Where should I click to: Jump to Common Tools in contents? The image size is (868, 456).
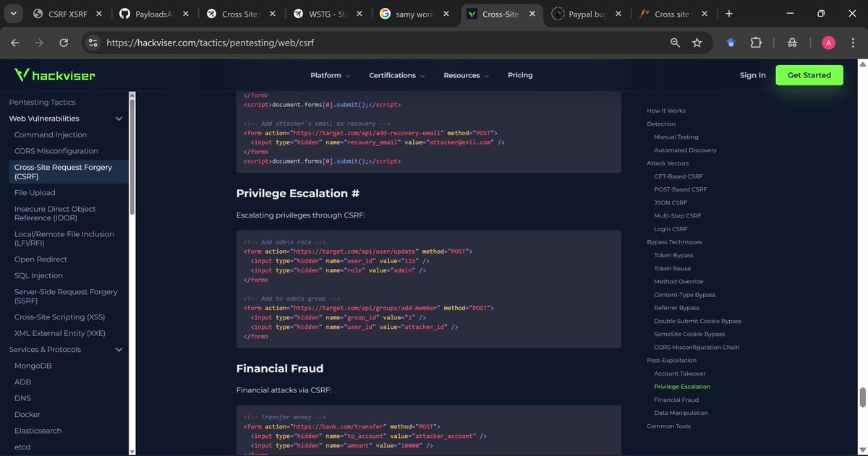668,426
